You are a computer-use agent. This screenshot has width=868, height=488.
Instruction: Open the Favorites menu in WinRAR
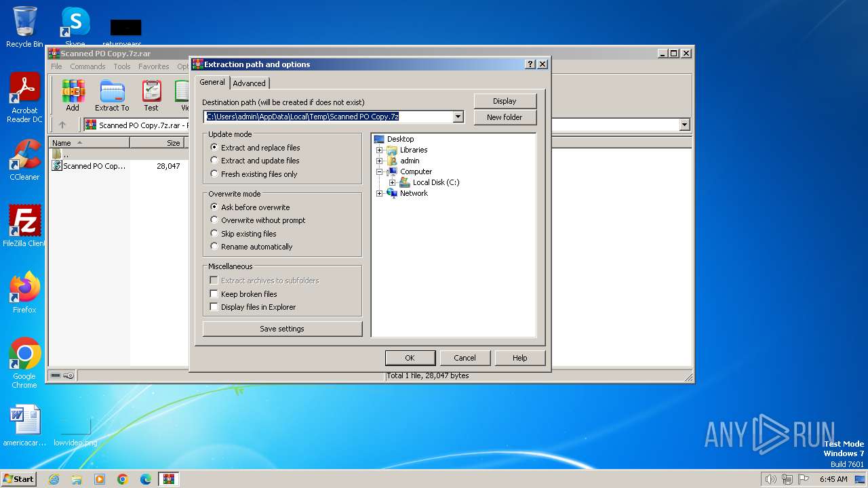(154, 66)
